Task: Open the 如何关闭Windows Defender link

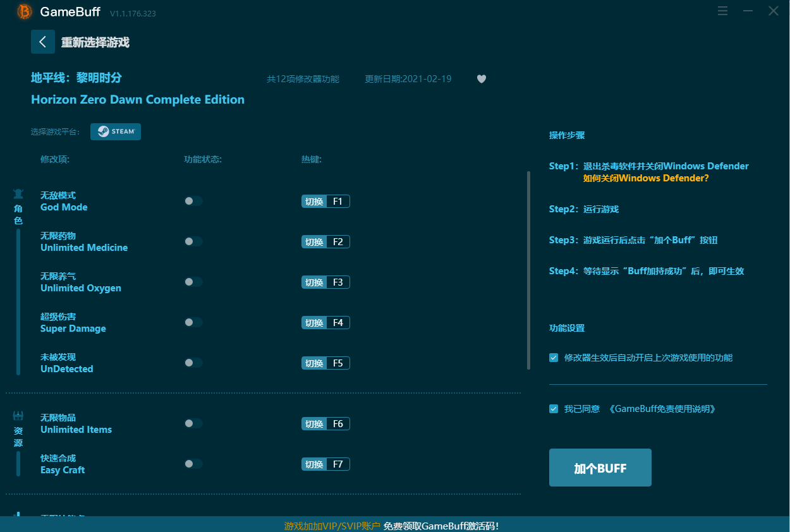Action: click(x=646, y=178)
